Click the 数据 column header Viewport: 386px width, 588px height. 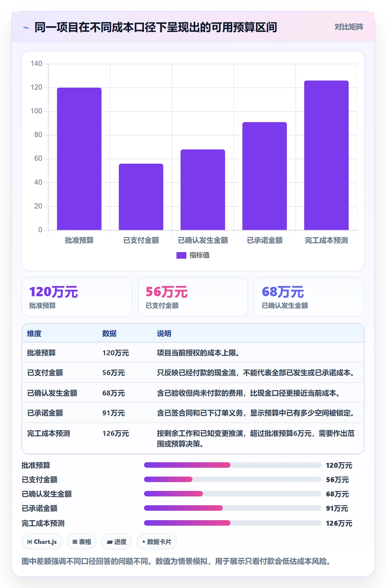click(x=109, y=333)
